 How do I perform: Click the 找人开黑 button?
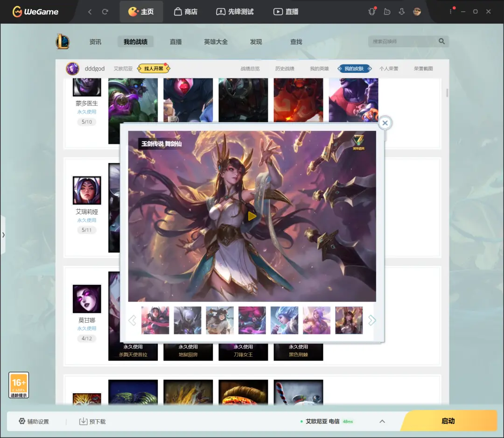(154, 69)
